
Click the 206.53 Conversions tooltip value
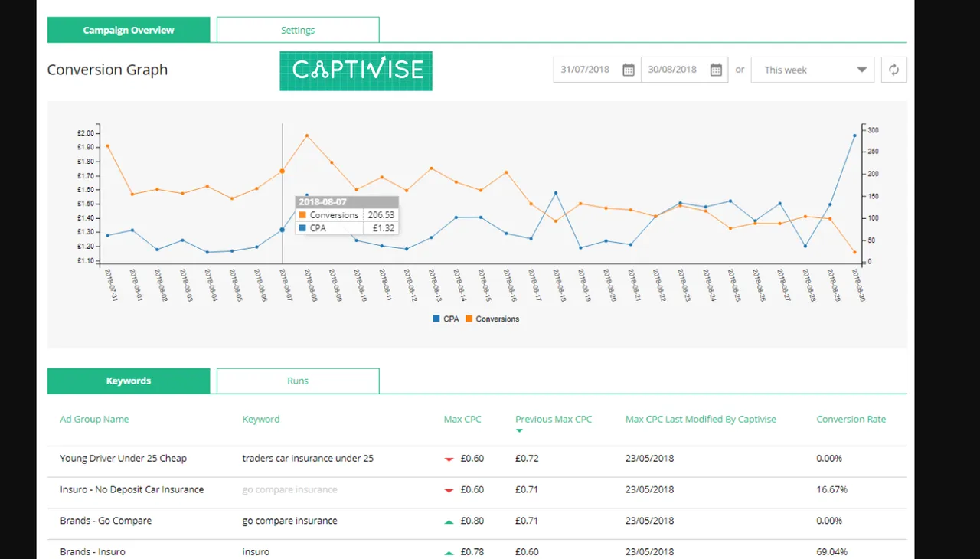381,215
